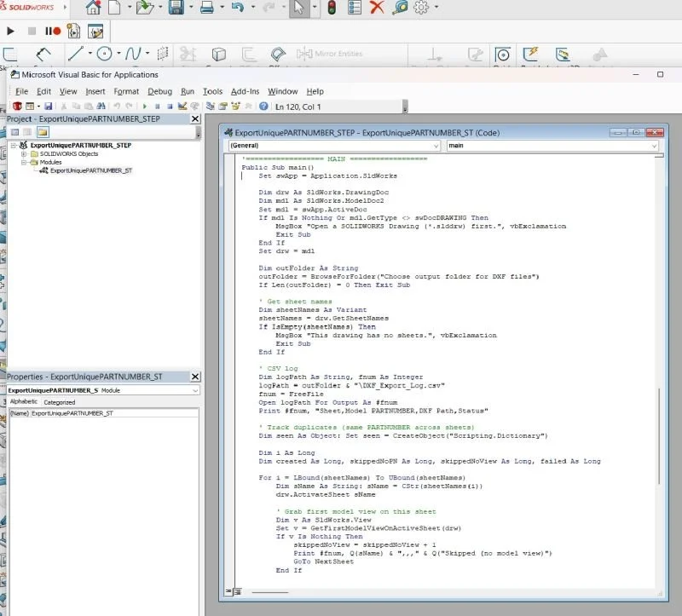Open the Circle tool dropdown arrow
The image size is (682, 616).
point(118,54)
